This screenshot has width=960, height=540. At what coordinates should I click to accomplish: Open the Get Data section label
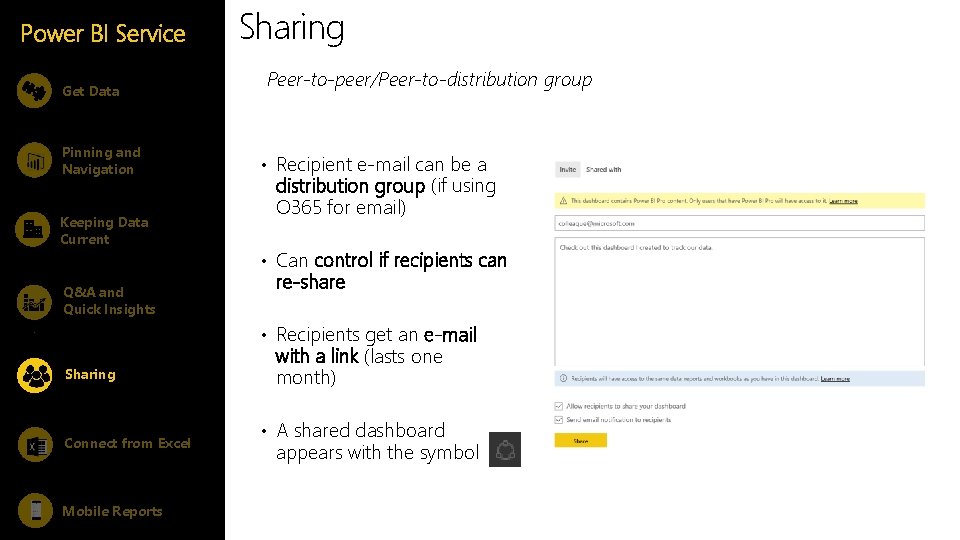pos(91,91)
